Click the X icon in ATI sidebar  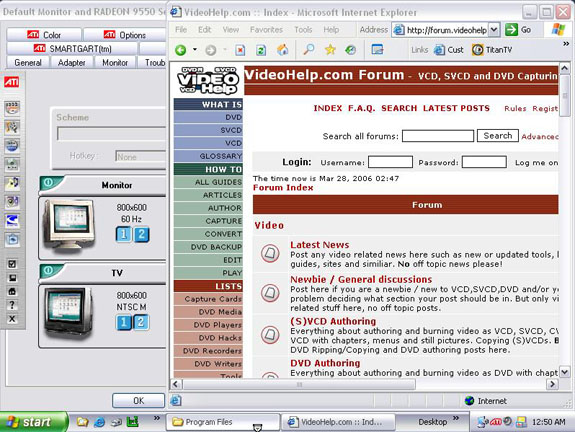[x=12, y=319]
